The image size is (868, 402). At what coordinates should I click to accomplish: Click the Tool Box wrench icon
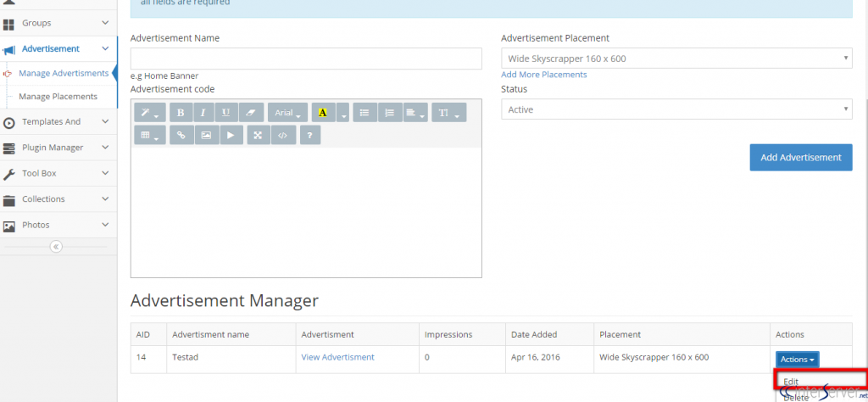8,175
